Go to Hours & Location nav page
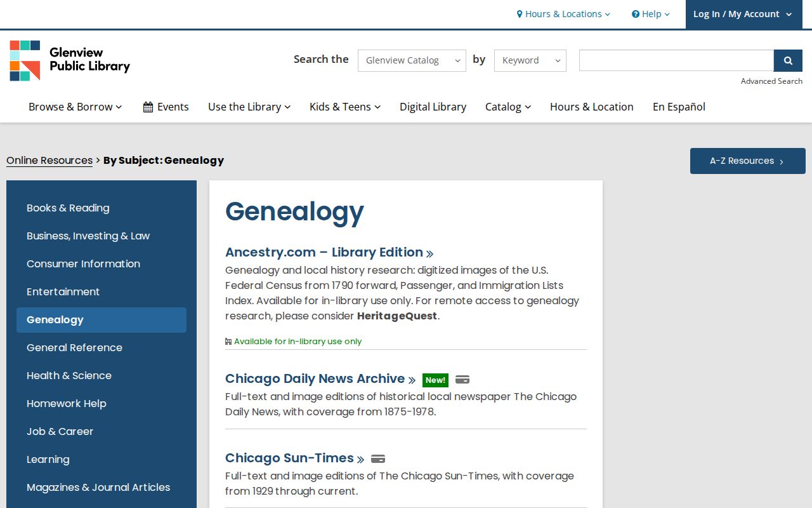Screen dimensions: 812x508 [x=592, y=107]
